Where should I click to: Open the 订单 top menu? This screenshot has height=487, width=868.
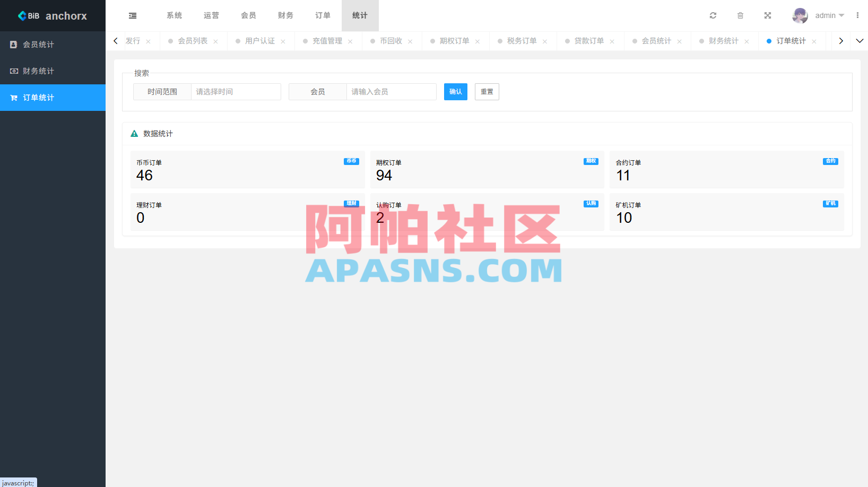[x=323, y=15]
